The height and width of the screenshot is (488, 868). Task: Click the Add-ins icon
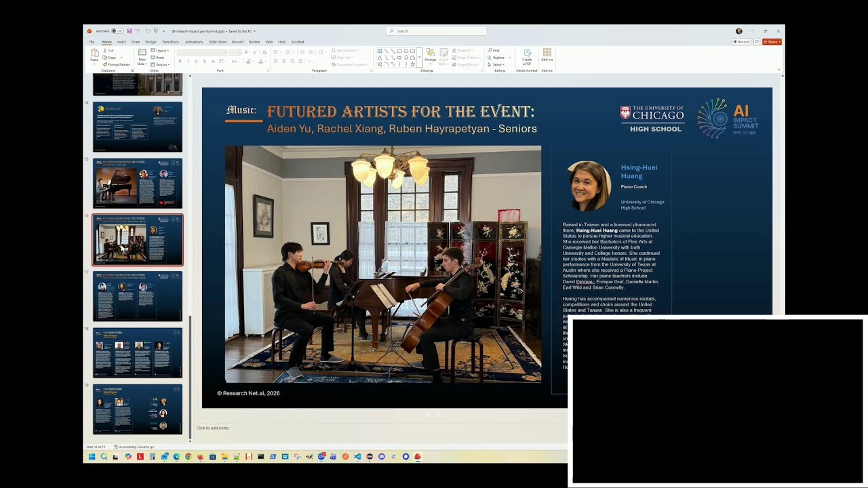pyautogui.click(x=547, y=53)
